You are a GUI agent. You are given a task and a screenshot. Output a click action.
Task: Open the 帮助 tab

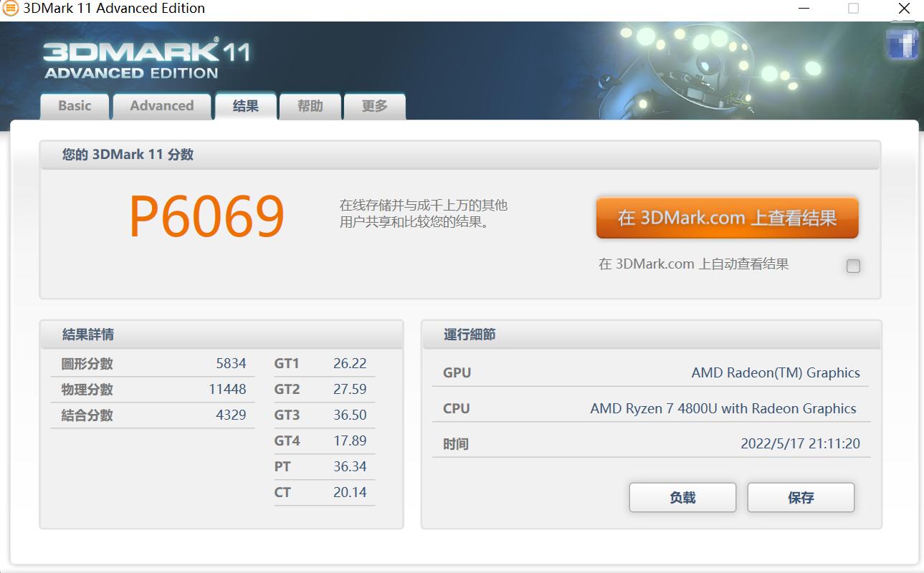[x=310, y=106]
